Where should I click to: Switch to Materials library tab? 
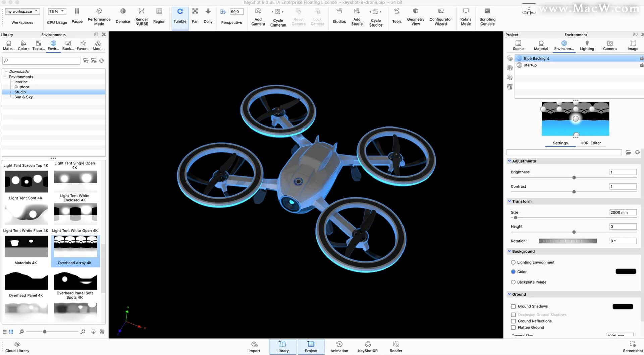pos(9,45)
